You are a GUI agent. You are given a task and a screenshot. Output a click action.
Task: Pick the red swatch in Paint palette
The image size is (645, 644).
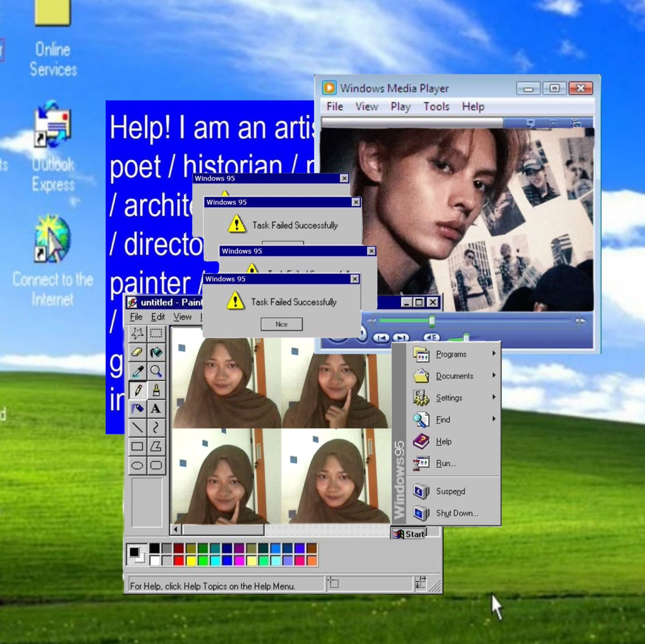coord(179,560)
